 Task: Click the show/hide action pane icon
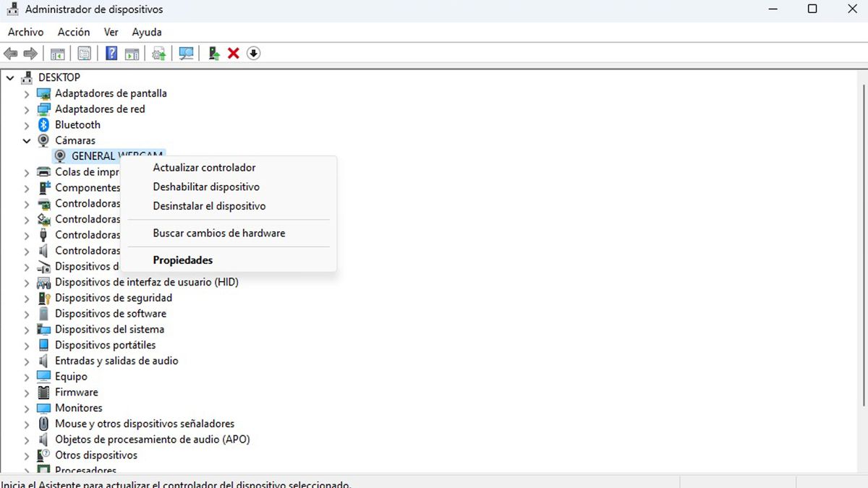[x=132, y=53]
